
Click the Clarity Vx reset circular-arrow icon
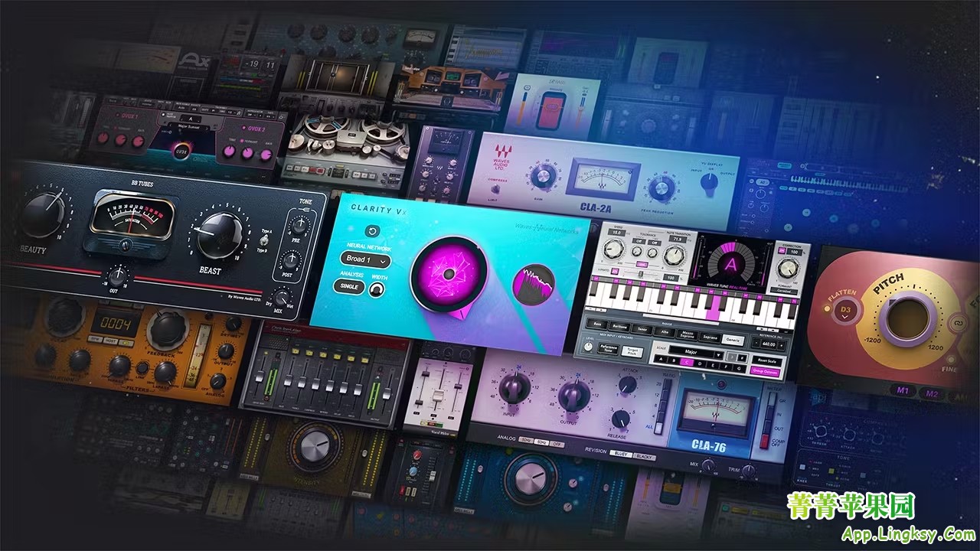373,231
